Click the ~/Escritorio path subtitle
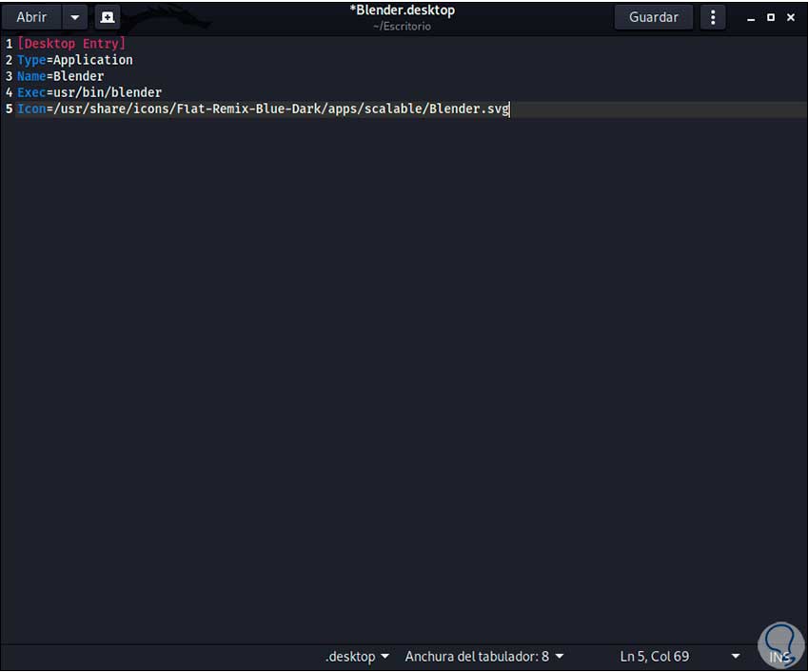 402,27
